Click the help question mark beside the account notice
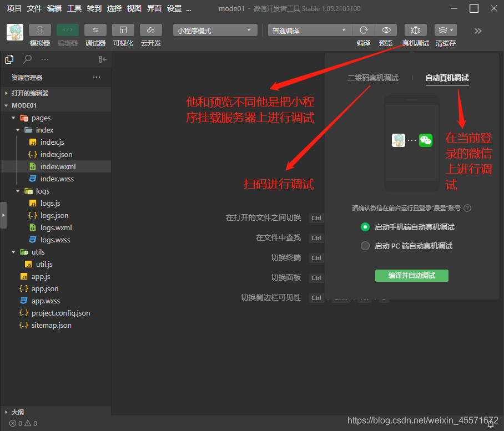This screenshot has width=504, height=431. pos(468,208)
